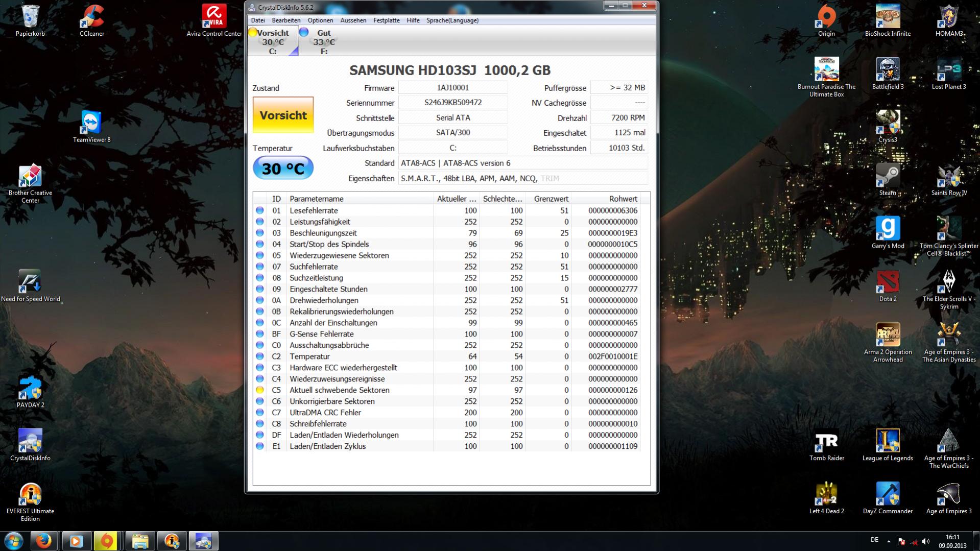Click the serial number field S246J9KB509472
980x551 pixels.
pyautogui.click(x=453, y=103)
